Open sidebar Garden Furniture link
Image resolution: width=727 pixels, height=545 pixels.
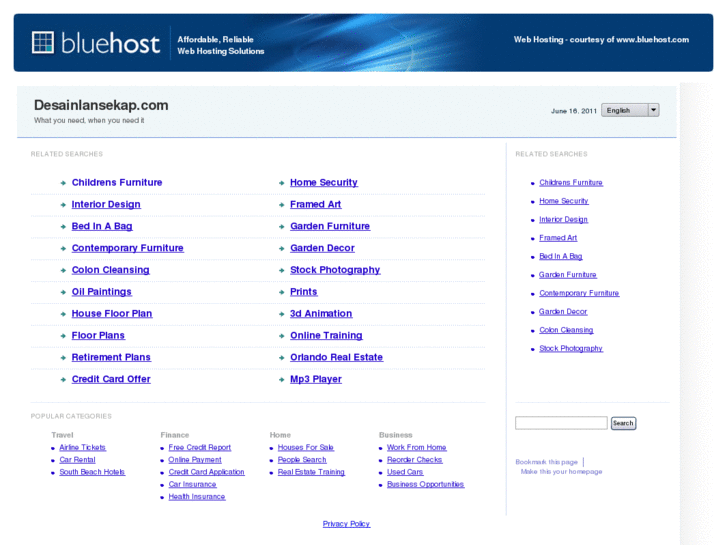[x=568, y=275]
